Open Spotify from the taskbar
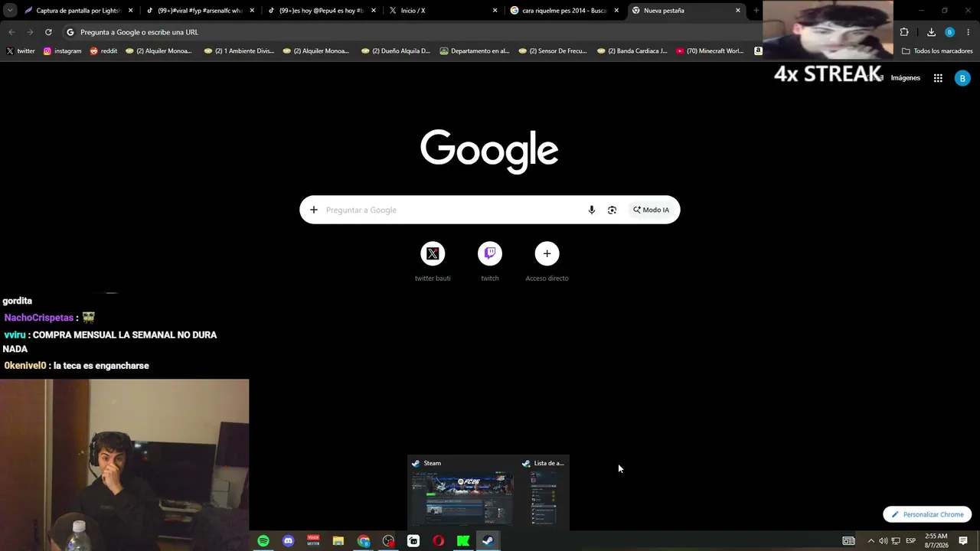 [263, 541]
